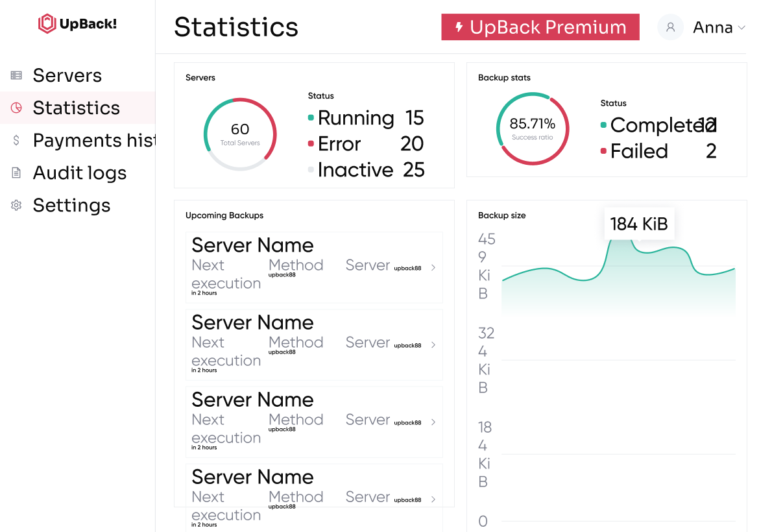This screenshot has height=532, width=772.
Task: Open the Servers menu item
Action: coord(67,76)
